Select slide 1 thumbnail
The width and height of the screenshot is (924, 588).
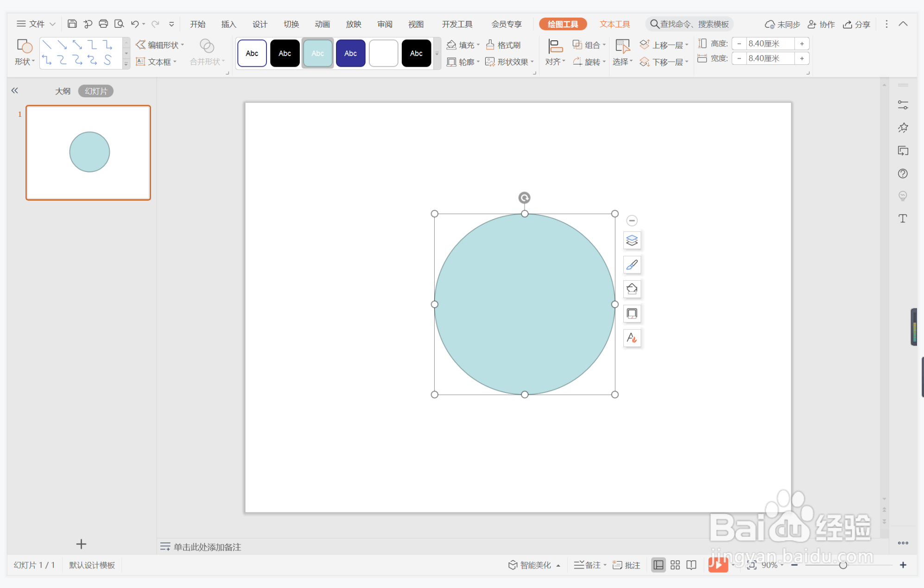88,152
